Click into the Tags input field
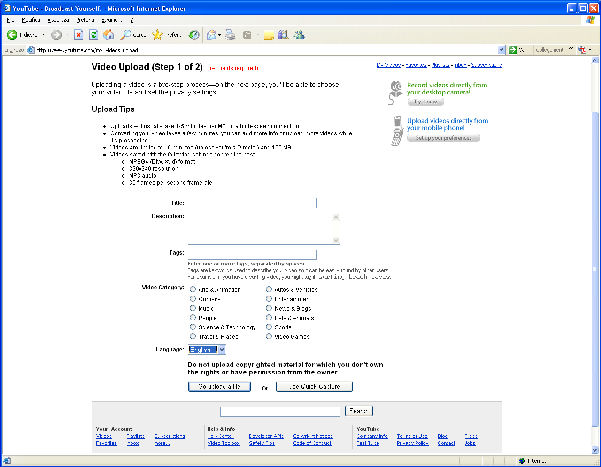601x467 pixels. [252, 254]
